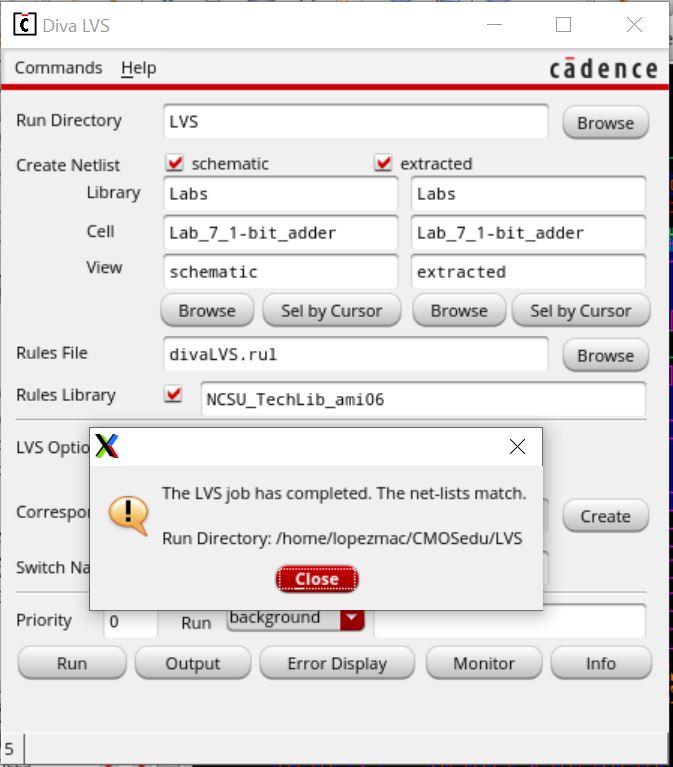673x767 pixels.
Task: Open the Help menu
Action: tap(139, 68)
